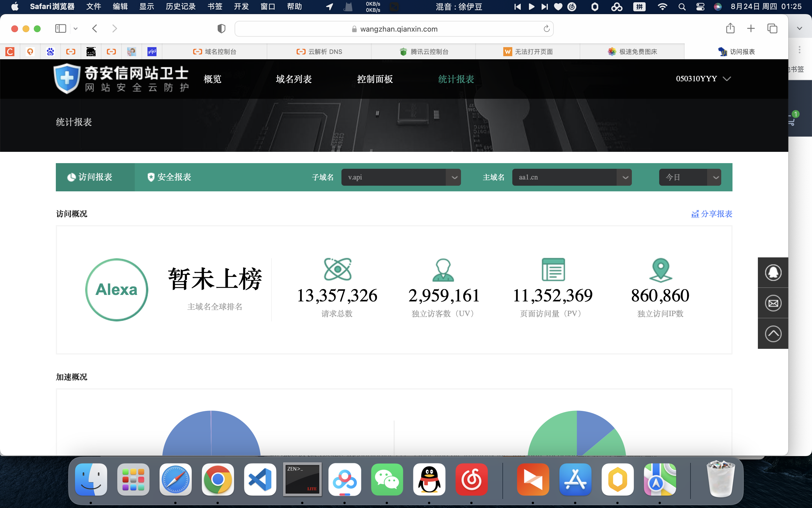Open a new tab with plus icon
The height and width of the screenshot is (508, 812).
751,29
